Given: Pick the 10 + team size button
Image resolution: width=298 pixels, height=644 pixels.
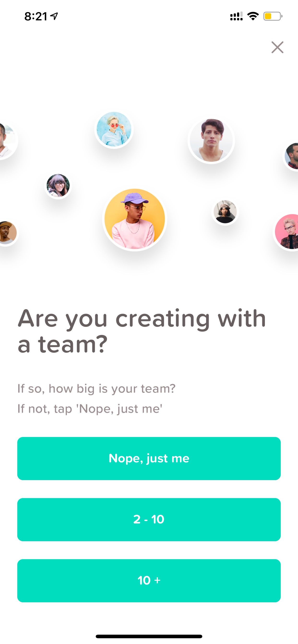Looking at the screenshot, I should point(149,580).
